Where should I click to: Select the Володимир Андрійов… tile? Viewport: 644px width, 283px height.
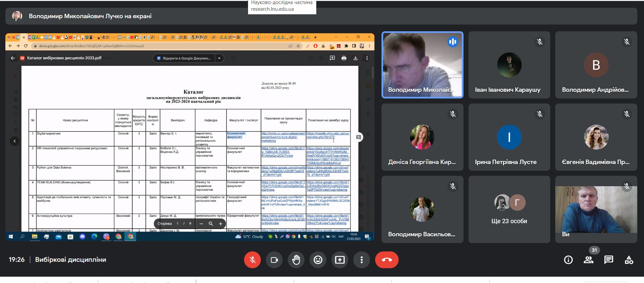(596, 65)
